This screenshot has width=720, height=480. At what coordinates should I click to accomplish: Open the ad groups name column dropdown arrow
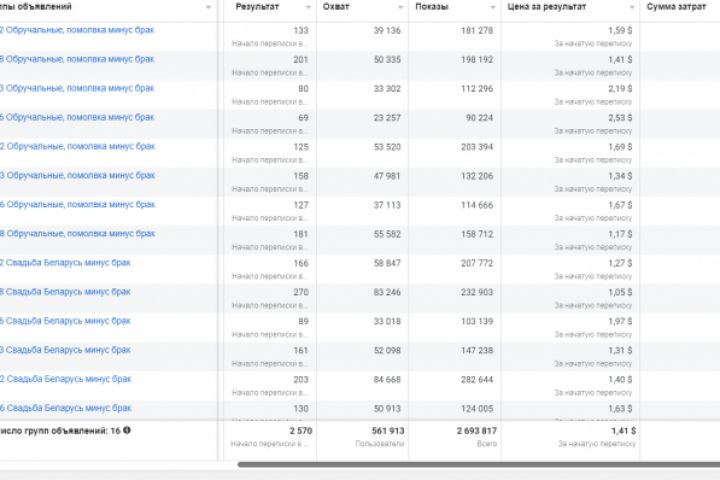pyautogui.click(x=208, y=7)
